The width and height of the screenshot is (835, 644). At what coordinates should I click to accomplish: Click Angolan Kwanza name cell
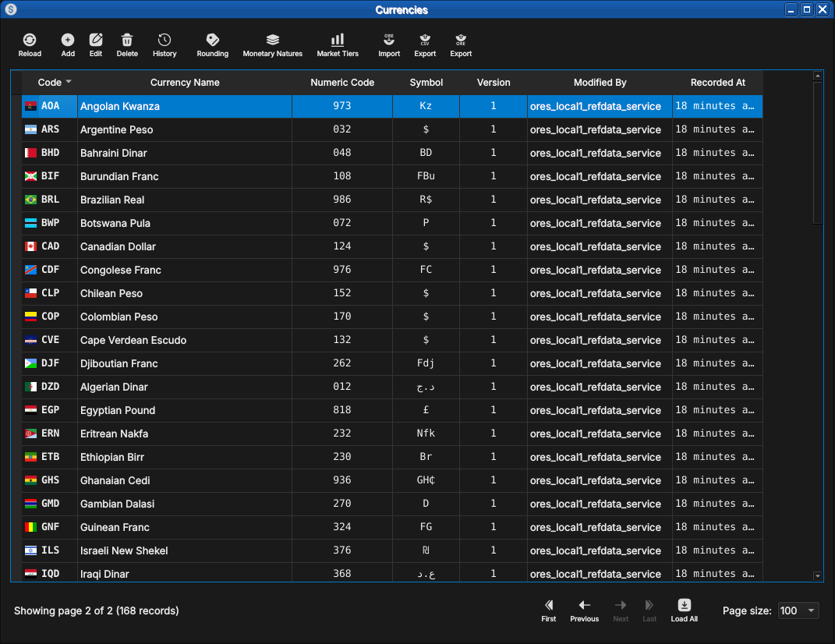click(x=184, y=106)
